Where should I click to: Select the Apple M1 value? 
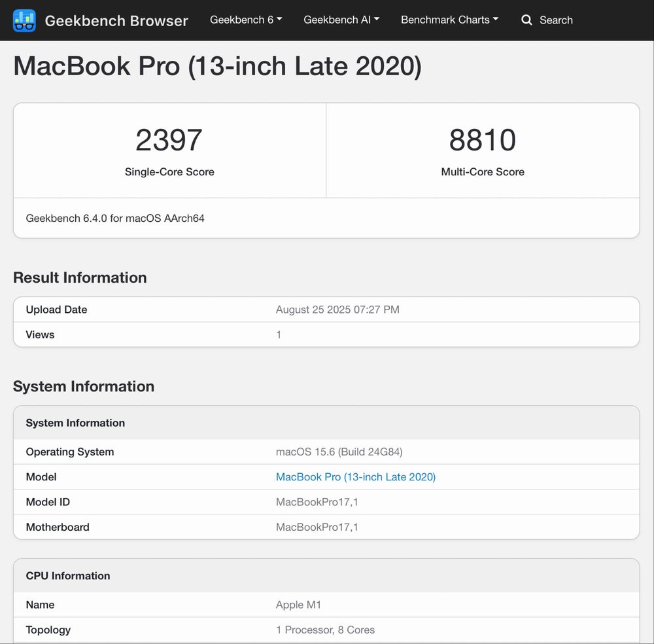pyautogui.click(x=298, y=604)
